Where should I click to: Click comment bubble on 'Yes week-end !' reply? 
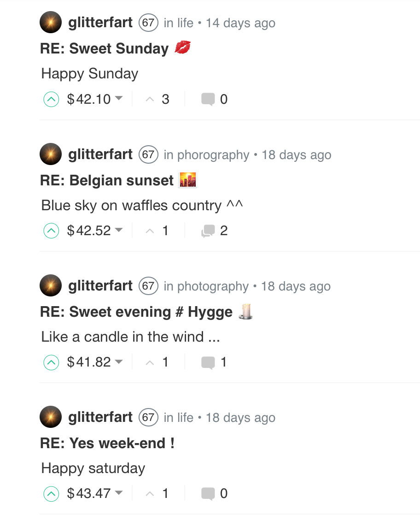tap(208, 493)
